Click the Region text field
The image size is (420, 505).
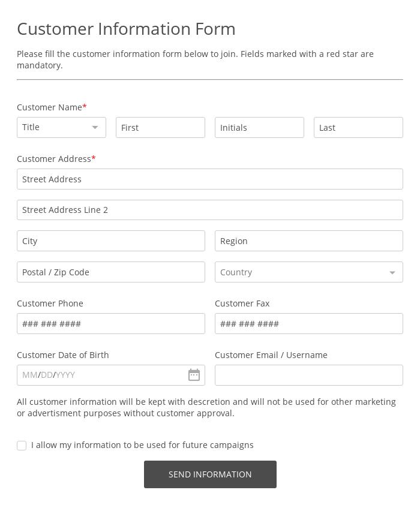[309, 241]
